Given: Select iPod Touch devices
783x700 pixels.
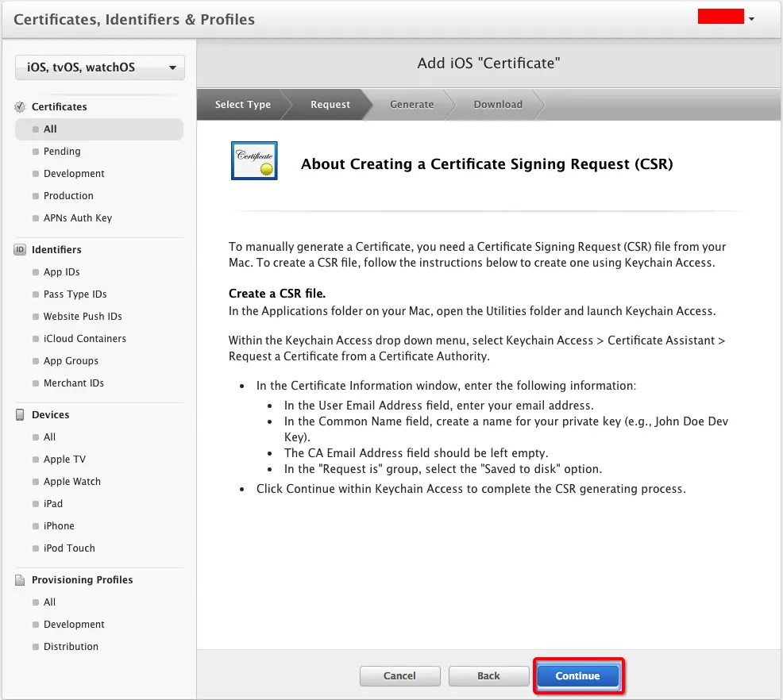Looking at the screenshot, I should coord(69,548).
